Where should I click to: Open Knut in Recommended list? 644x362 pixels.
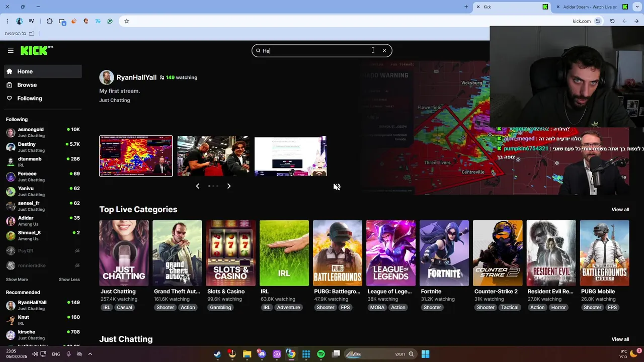pos(43,320)
